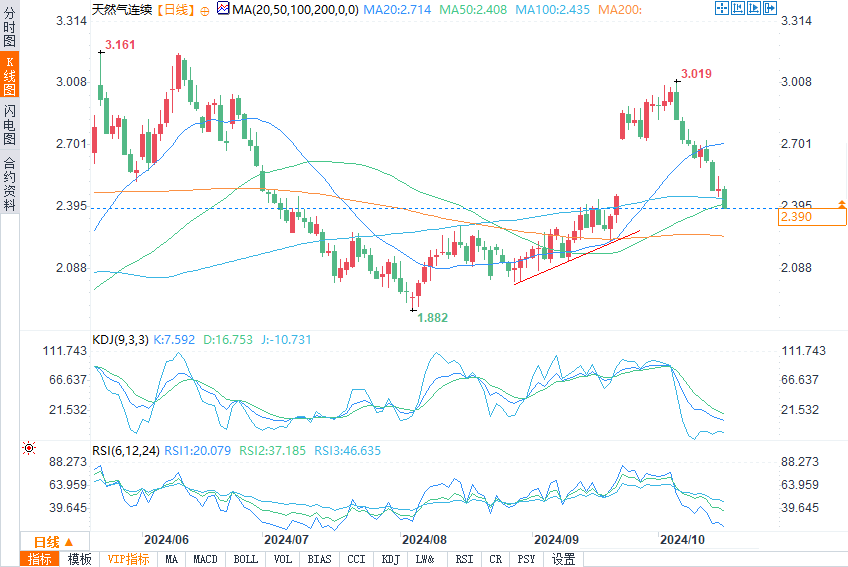Click the 3.019 high price marker
848x567 pixels.
click(x=696, y=74)
